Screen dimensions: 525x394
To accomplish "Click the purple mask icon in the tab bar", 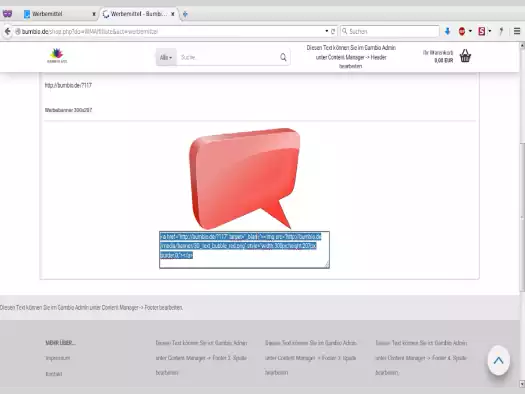I will click(x=7, y=14).
